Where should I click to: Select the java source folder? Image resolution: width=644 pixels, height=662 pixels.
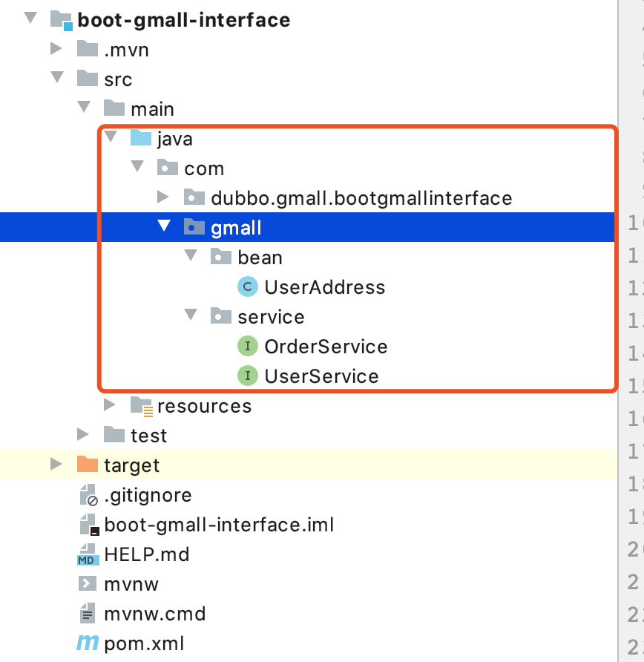click(175, 139)
